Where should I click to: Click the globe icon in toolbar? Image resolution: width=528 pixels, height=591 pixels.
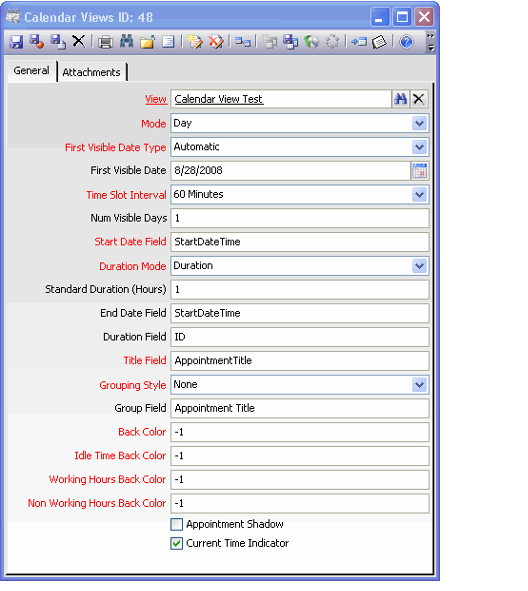pos(311,41)
